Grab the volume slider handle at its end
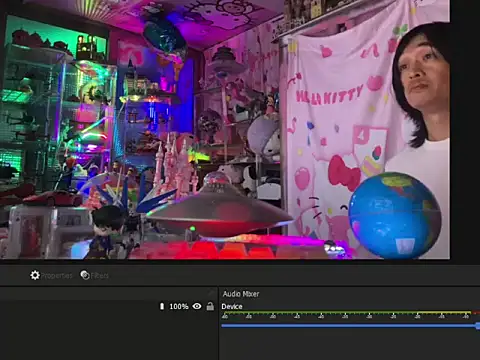Image resolution: width=480 pixels, height=360 pixels. 478,326
